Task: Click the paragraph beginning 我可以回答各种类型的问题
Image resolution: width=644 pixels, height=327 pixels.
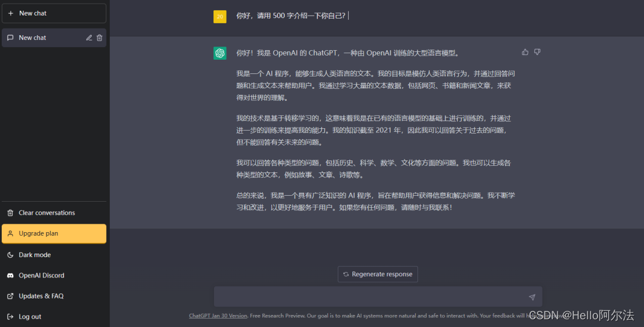Action: coord(374,169)
